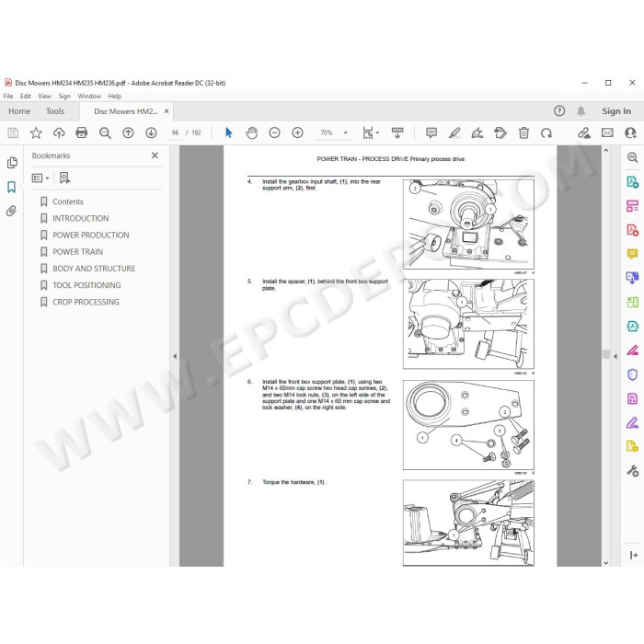Zoom out with minus icon
The image size is (644, 644).
coord(274,132)
